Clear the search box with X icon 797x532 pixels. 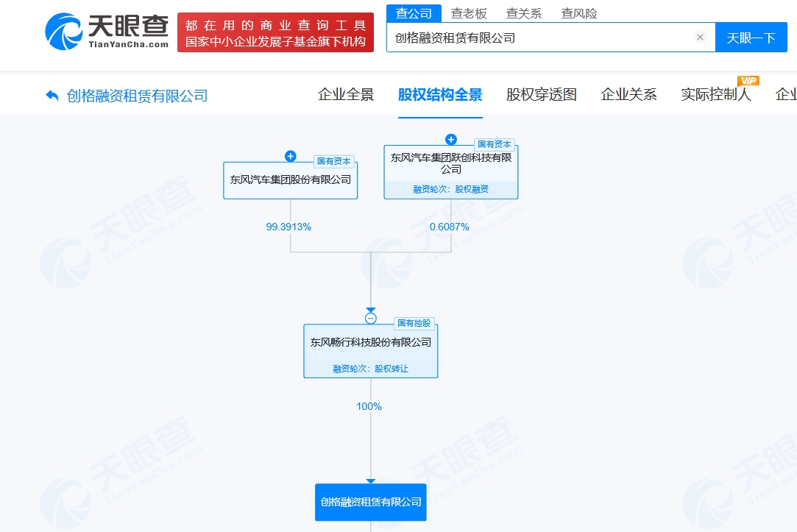tap(700, 37)
